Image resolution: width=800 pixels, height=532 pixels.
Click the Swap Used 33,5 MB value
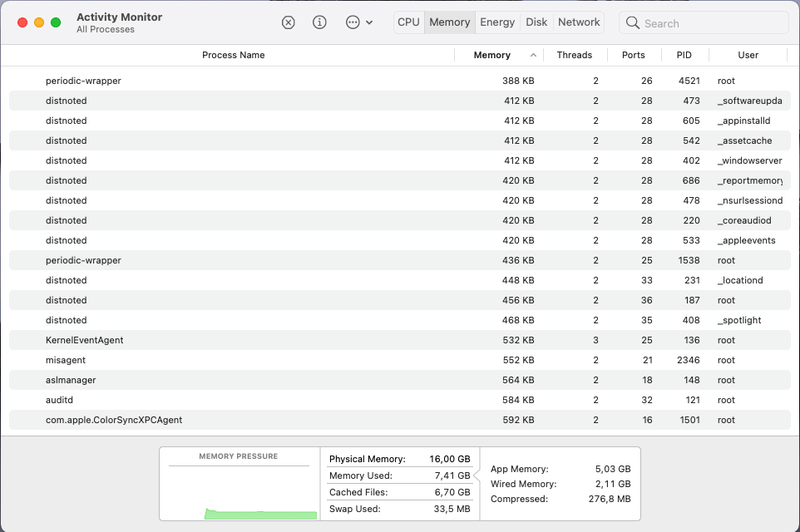pyautogui.click(x=452, y=509)
